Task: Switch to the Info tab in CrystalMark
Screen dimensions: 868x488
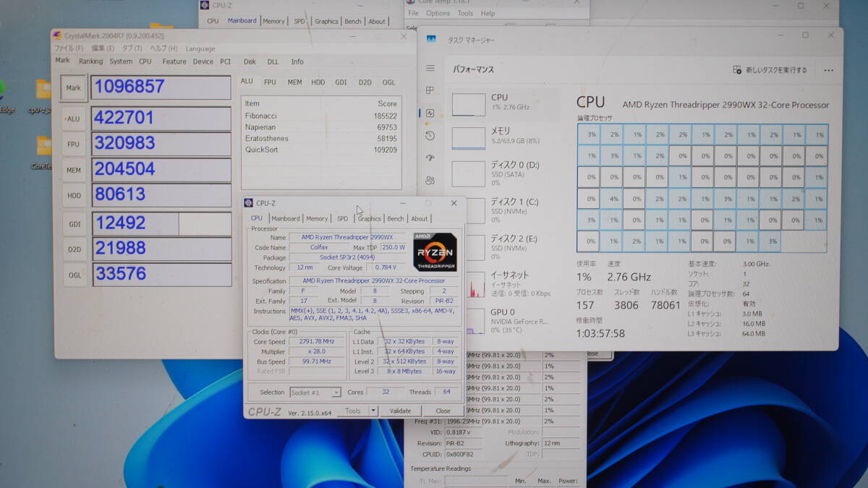Action: pyautogui.click(x=297, y=61)
